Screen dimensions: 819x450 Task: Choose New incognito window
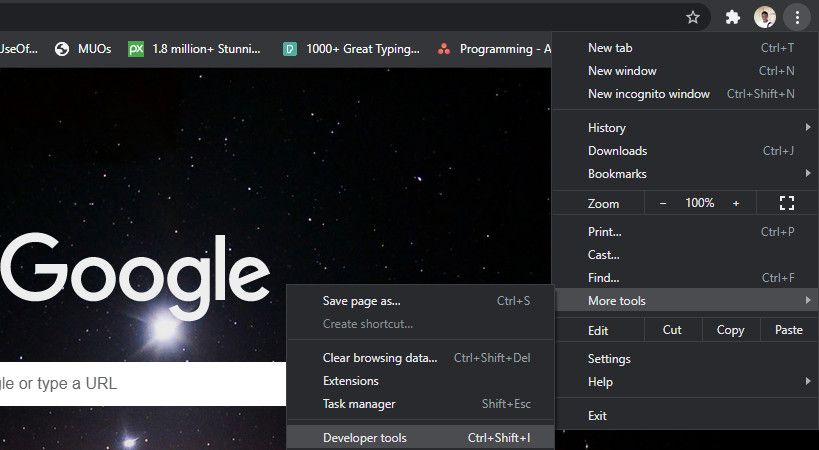(x=649, y=94)
